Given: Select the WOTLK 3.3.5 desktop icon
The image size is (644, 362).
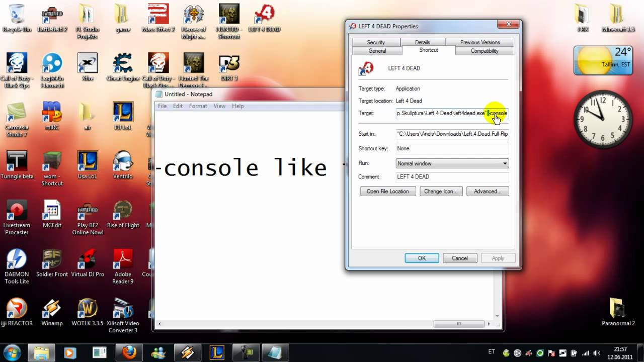Looking at the screenshot, I should tap(87, 312).
